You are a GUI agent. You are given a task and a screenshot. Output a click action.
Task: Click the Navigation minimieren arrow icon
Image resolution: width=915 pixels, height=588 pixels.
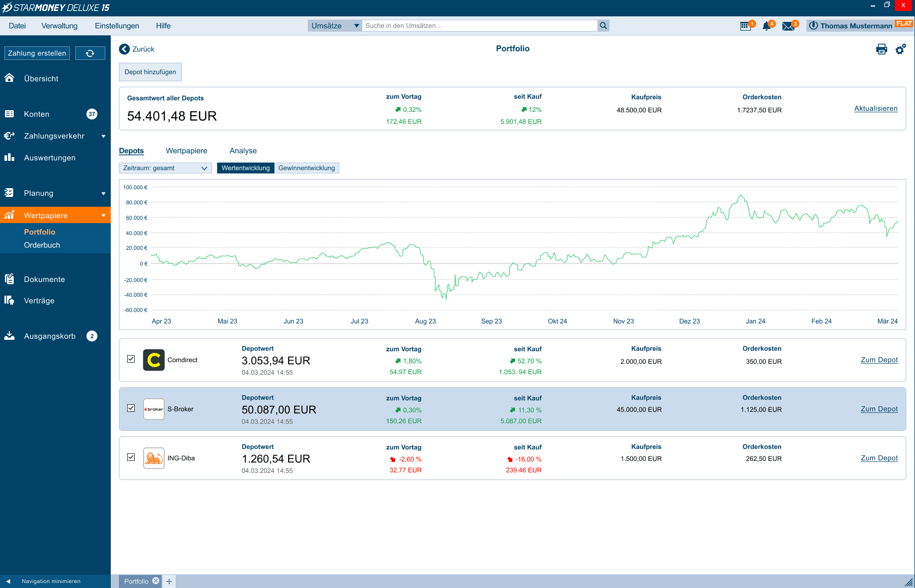[8, 581]
